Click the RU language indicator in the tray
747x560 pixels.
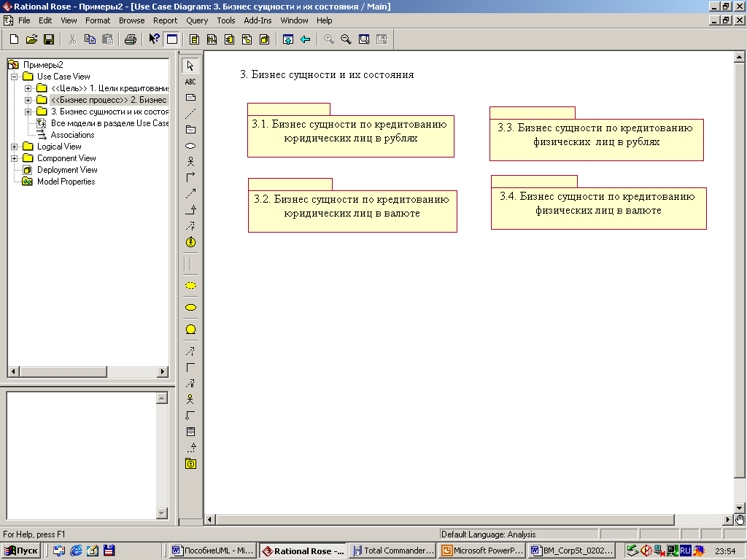(x=685, y=551)
